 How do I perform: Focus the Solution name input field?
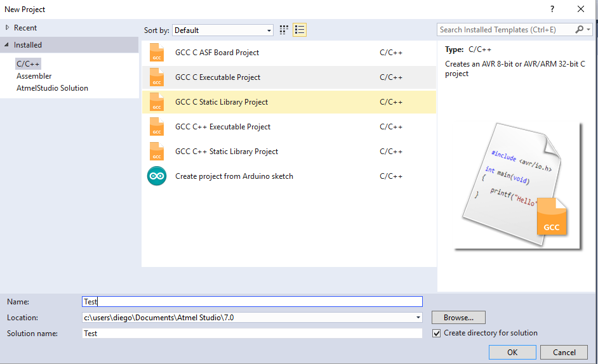252,334
